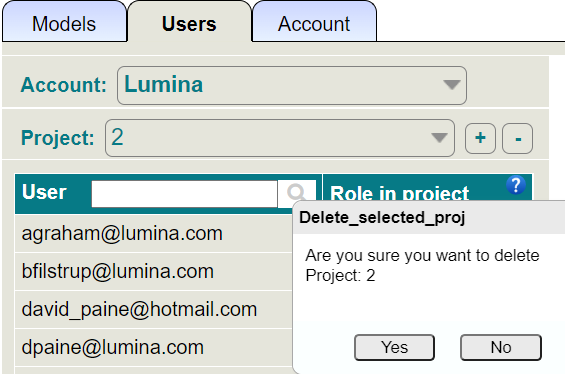The height and width of the screenshot is (374, 565).
Task: Click the blue help question mark icon
Action: point(516,185)
